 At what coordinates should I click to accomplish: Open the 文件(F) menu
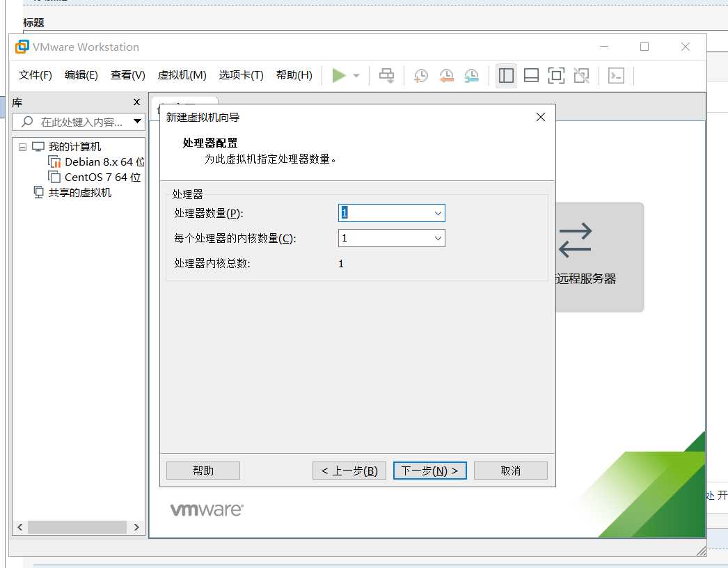click(x=35, y=74)
